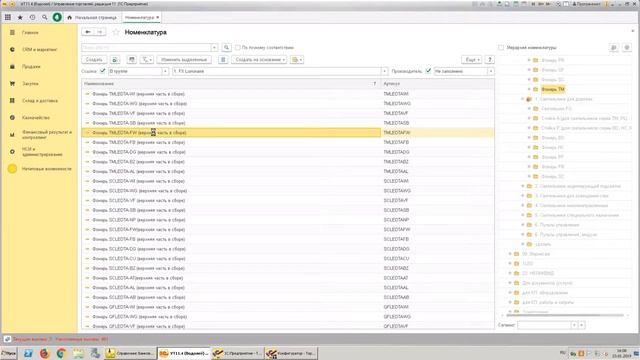640x360 pixels.
Task: Click the Forward navigation arrow
Action: (x=100, y=32)
